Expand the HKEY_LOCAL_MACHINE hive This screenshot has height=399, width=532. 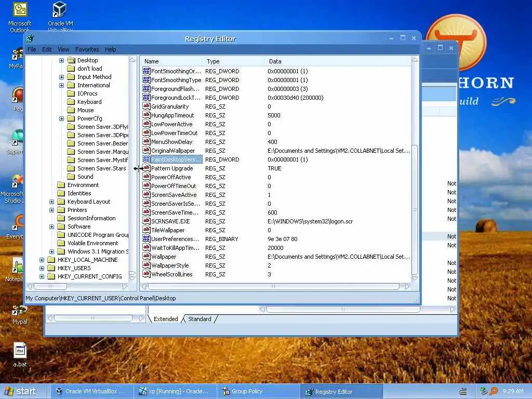pyautogui.click(x=42, y=260)
